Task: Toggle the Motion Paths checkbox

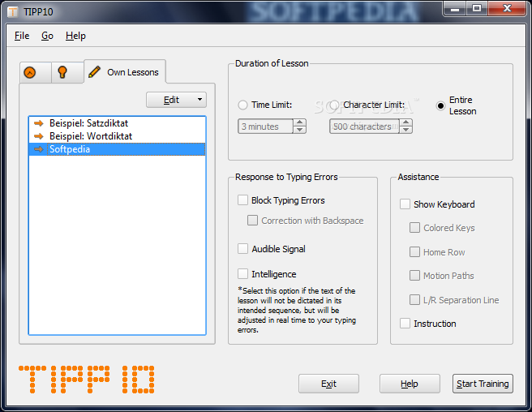Action: coord(414,275)
